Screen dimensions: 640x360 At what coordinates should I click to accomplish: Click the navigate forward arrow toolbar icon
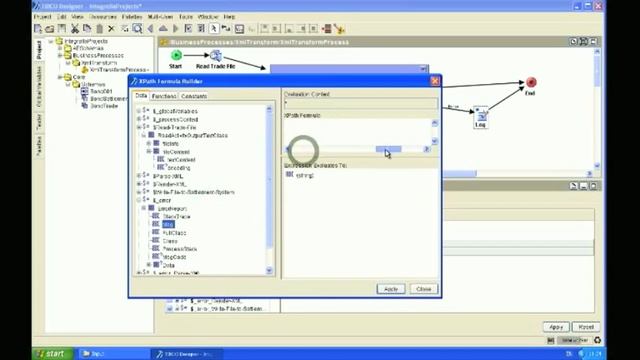[x=176, y=29]
